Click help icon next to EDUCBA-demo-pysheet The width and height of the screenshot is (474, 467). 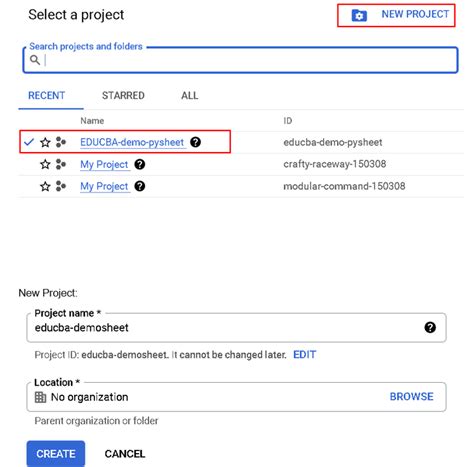[x=195, y=142]
